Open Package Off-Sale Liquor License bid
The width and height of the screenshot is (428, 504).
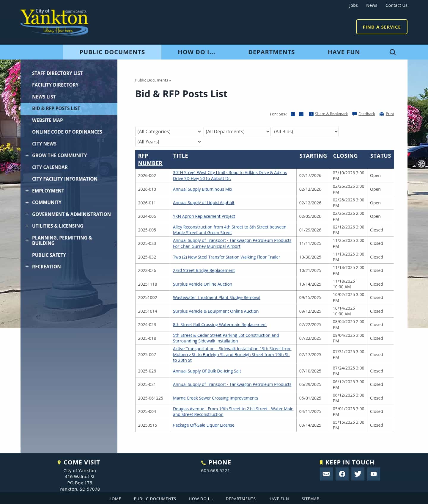204,425
